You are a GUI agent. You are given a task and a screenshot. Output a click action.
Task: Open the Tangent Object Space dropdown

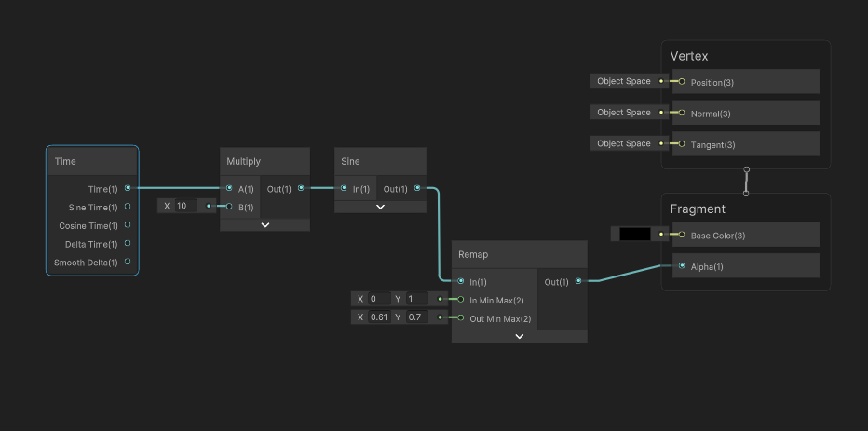(623, 143)
